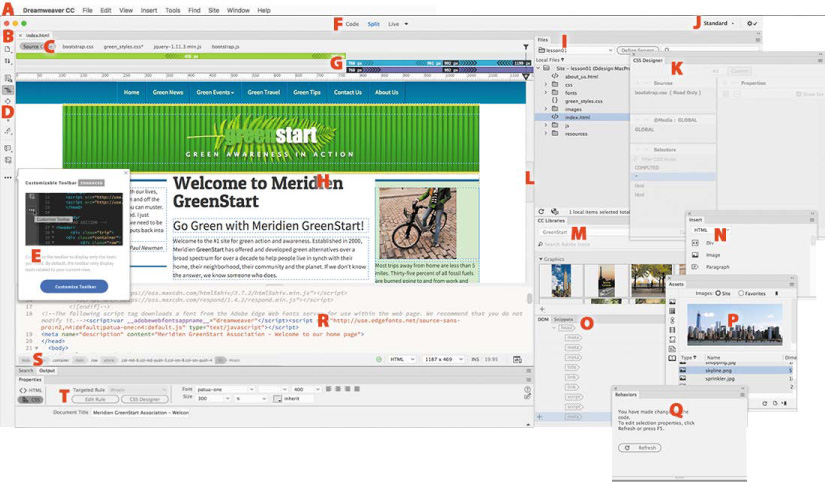The height and width of the screenshot is (482, 825).
Task: Click the Edit Rule button in Properties
Action: 95,399
